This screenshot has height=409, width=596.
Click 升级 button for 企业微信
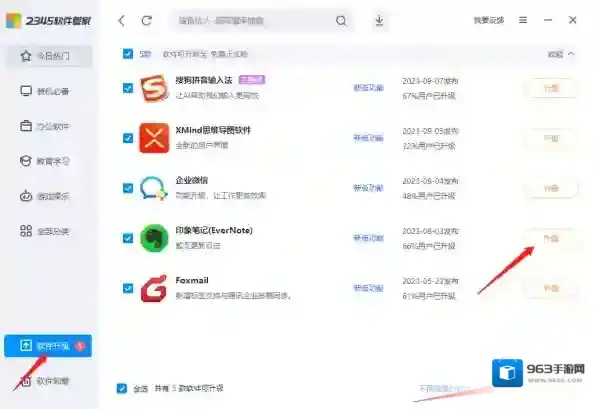click(551, 188)
